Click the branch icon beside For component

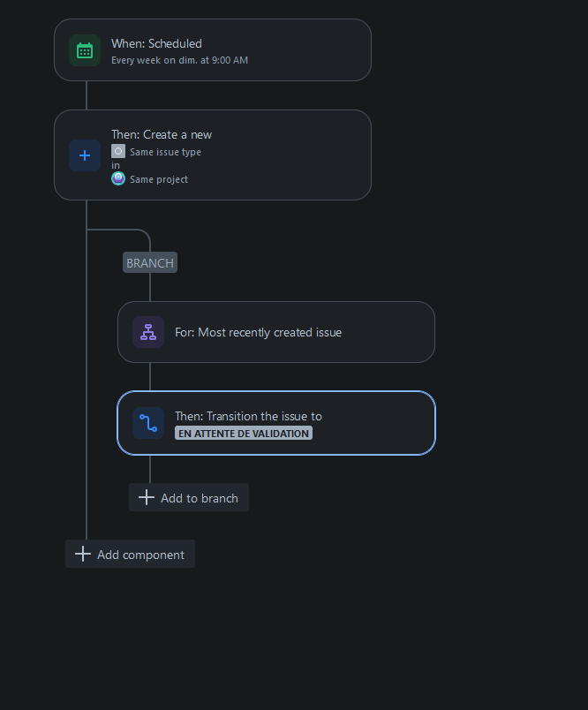pyautogui.click(x=147, y=332)
